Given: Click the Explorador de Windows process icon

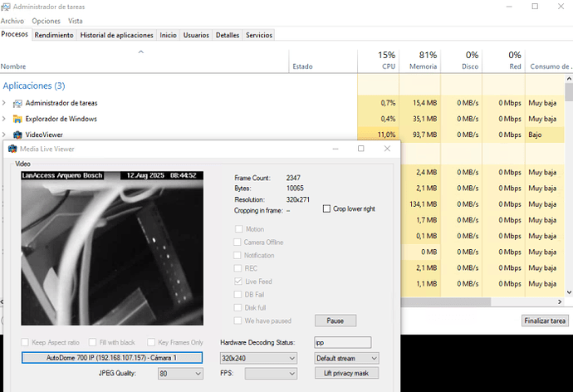Looking at the screenshot, I should (x=17, y=119).
